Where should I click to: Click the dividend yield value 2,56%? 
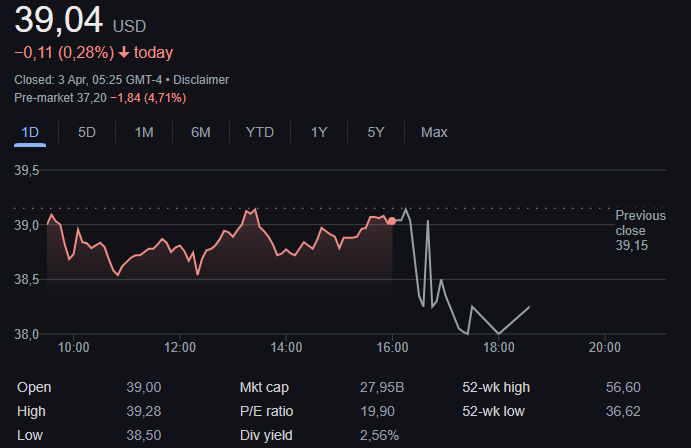(x=379, y=435)
